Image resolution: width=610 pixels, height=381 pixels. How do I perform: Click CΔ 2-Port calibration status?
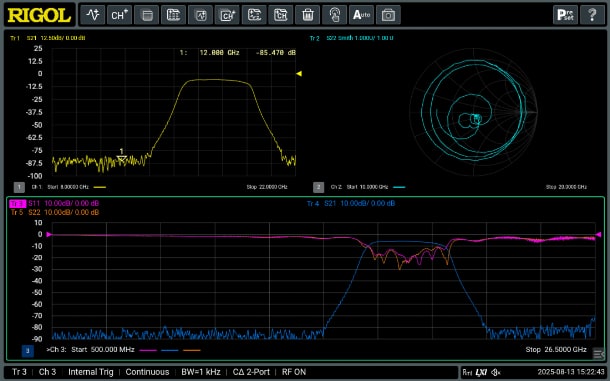tap(251, 372)
